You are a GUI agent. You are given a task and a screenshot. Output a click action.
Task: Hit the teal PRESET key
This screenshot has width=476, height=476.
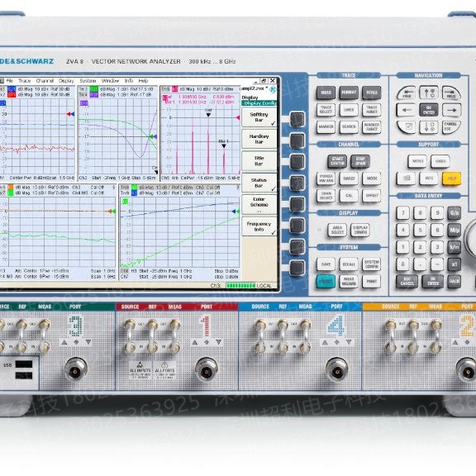point(326,282)
